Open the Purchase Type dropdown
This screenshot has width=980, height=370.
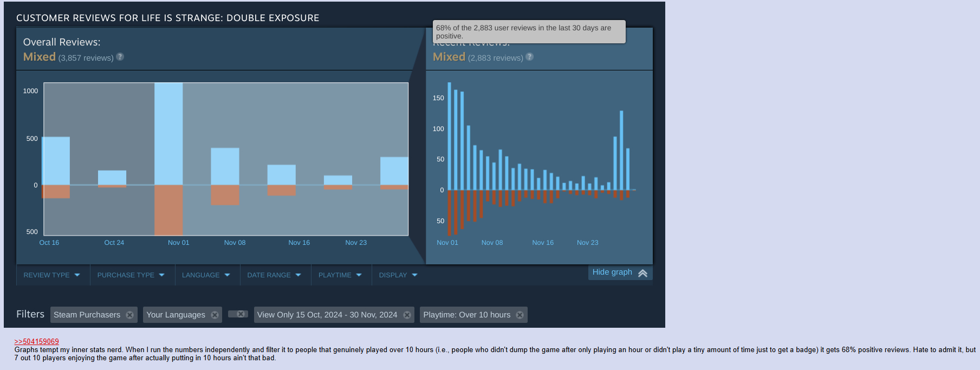(131, 275)
